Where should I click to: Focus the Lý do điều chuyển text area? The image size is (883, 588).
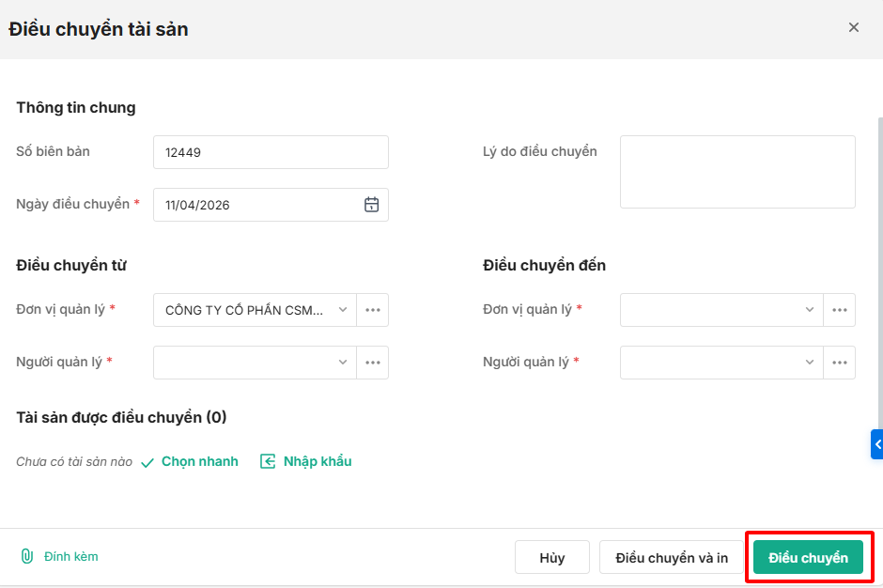[737, 172]
